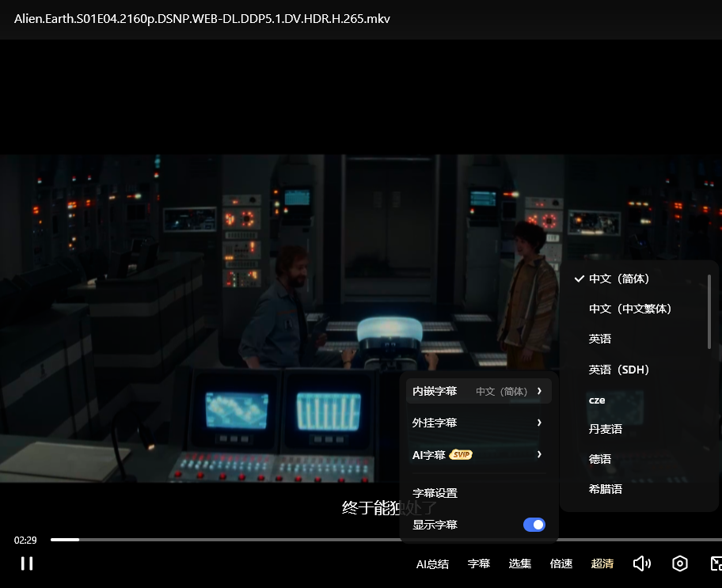The width and height of the screenshot is (722, 588).
Task: Change the 超清 quality setting
Action: (x=602, y=563)
